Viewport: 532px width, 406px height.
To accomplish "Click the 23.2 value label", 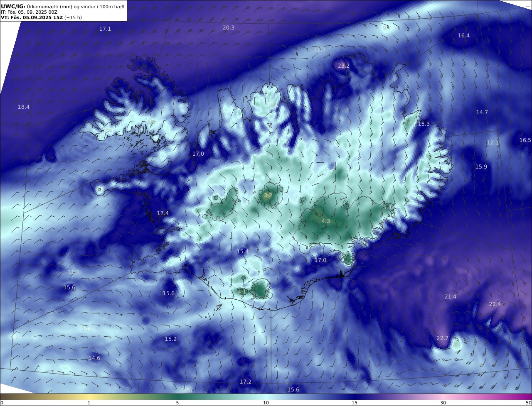I will [x=344, y=66].
